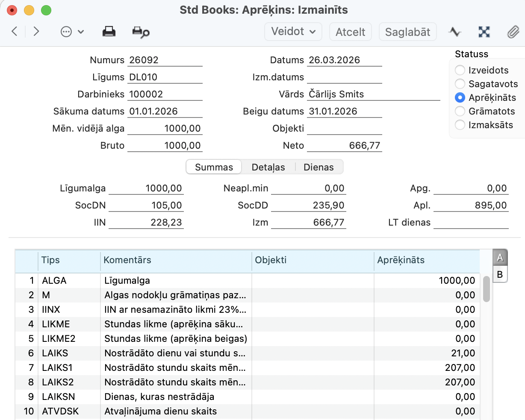
Task: Click the Līgums input field
Action: coord(165,77)
